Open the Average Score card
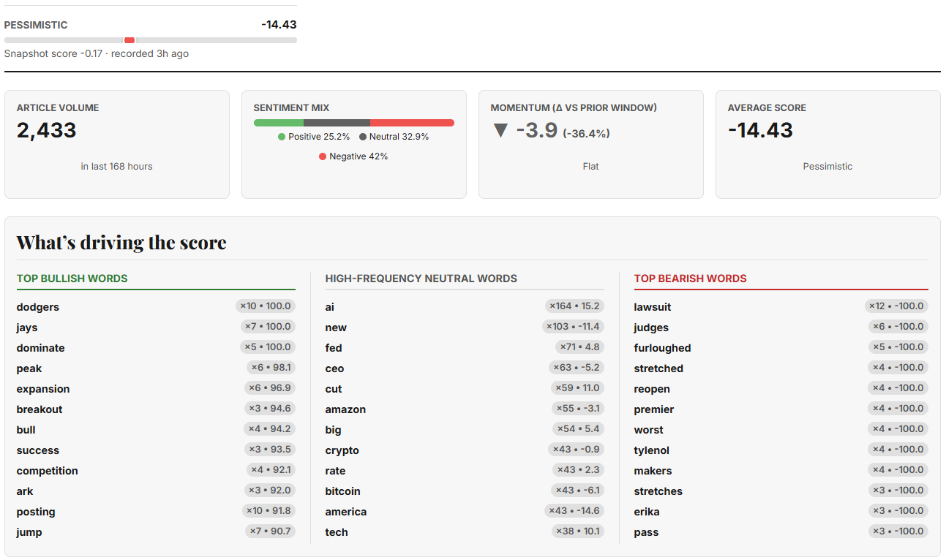The height and width of the screenshot is (560, 946). [x=827, y=144]
